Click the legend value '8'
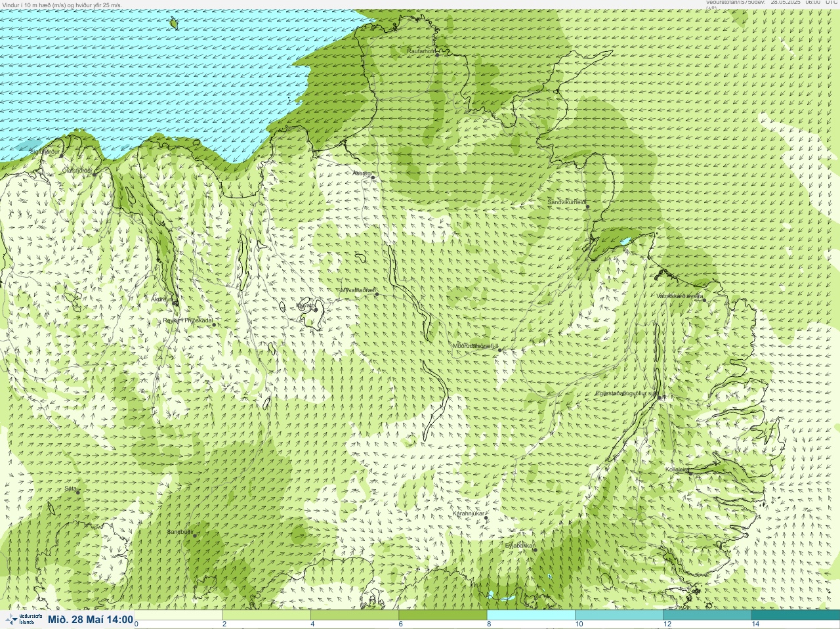The height and width of the screenshot is (629, 840). point(490,624)
